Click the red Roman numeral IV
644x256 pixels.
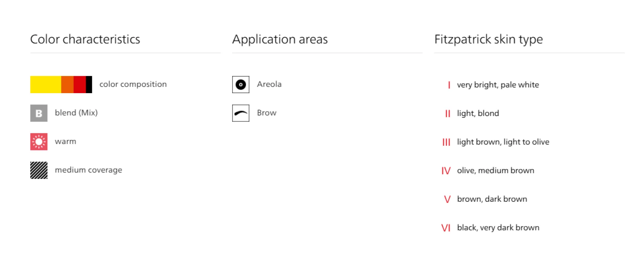[x=446, y=171]
